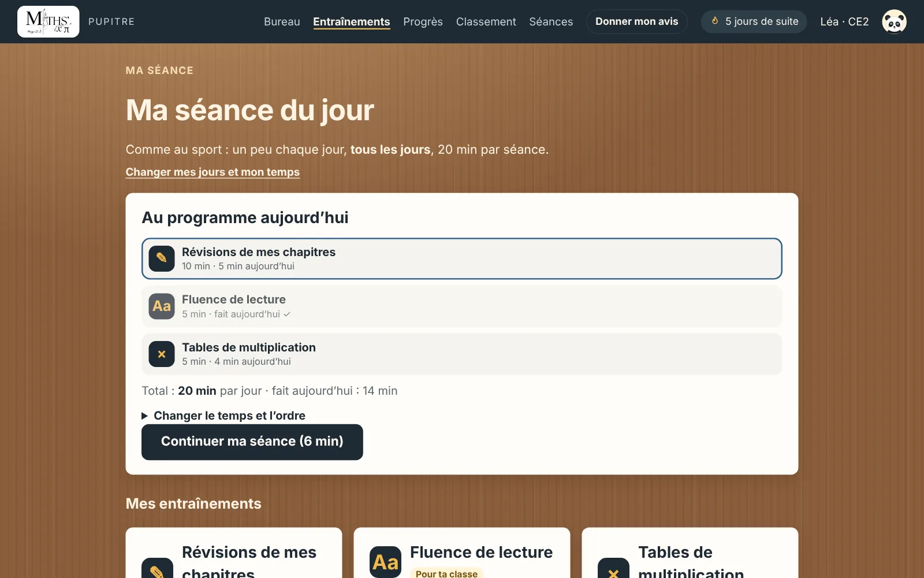The width and height of the screenshot is (924, 578).
Task: Open the Classement tab
Action: pos(486,21)
